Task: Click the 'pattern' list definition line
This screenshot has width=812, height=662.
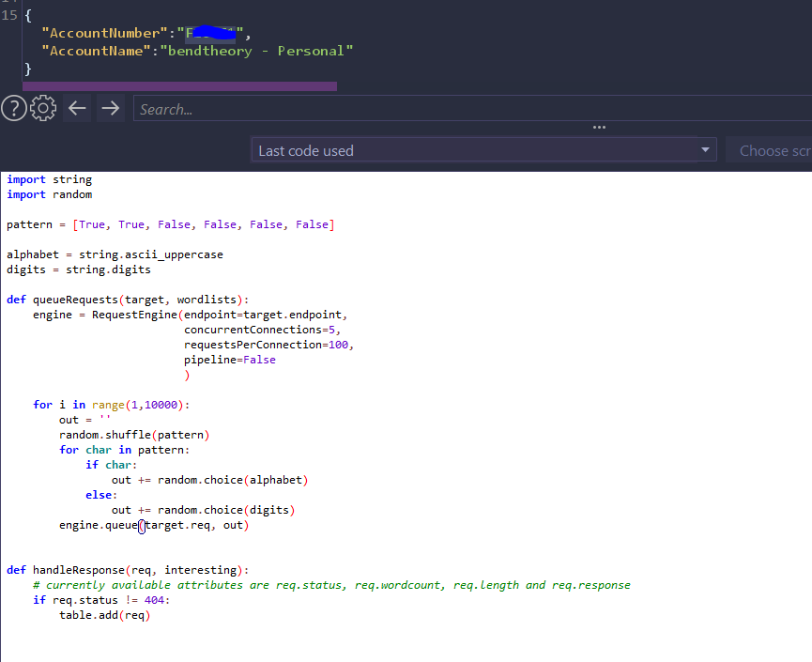Action: (x=170, y=224)
